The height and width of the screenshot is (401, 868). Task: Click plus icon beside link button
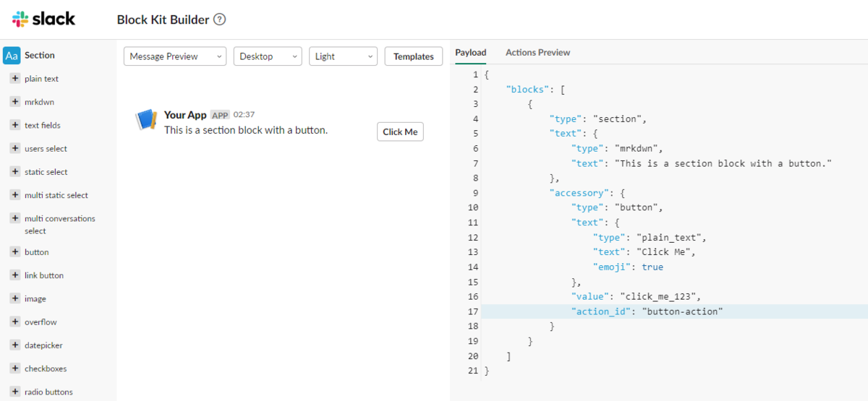point(14,275)
